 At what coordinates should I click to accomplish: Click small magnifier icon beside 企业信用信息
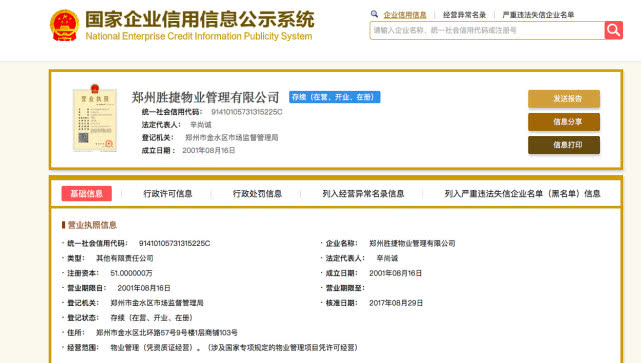click(374, 14)
